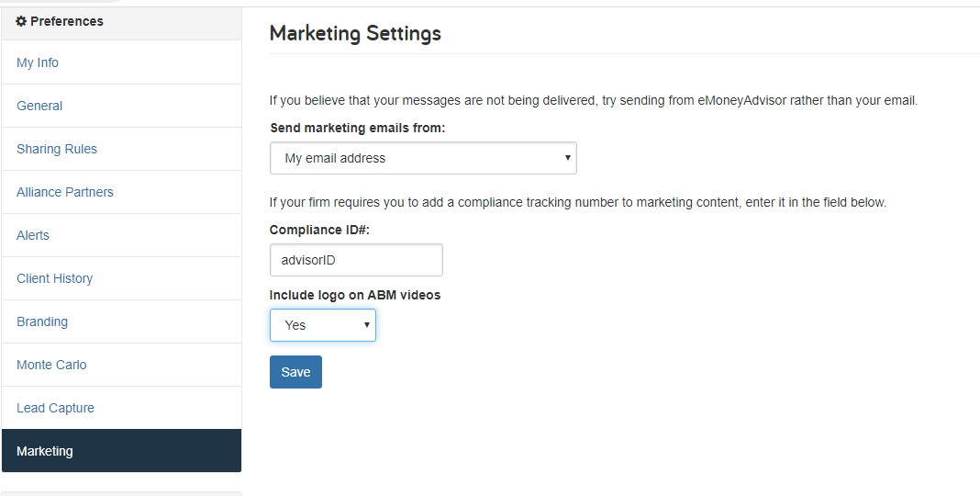Click the Compliance ID# input field
Viewport: 980px width, 496px height.
click(356, 260)
